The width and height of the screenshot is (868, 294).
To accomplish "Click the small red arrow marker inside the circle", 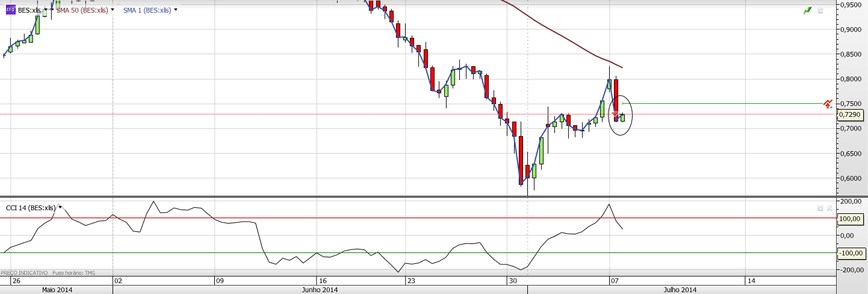I will click(x=615, y=114).
